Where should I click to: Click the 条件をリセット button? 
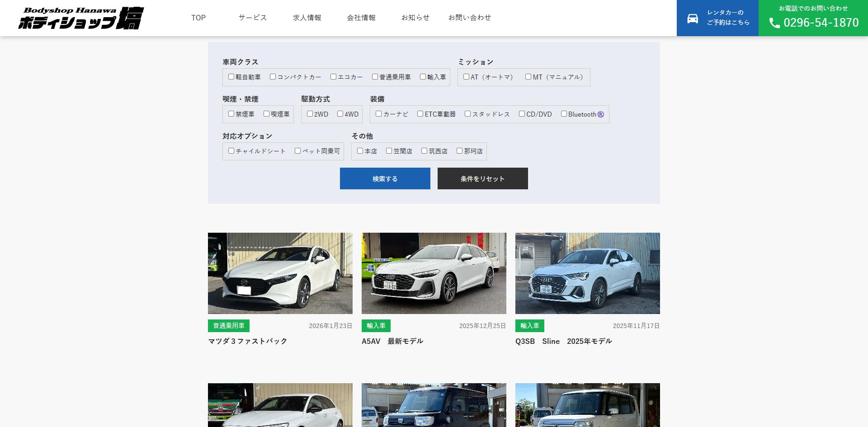483,178
